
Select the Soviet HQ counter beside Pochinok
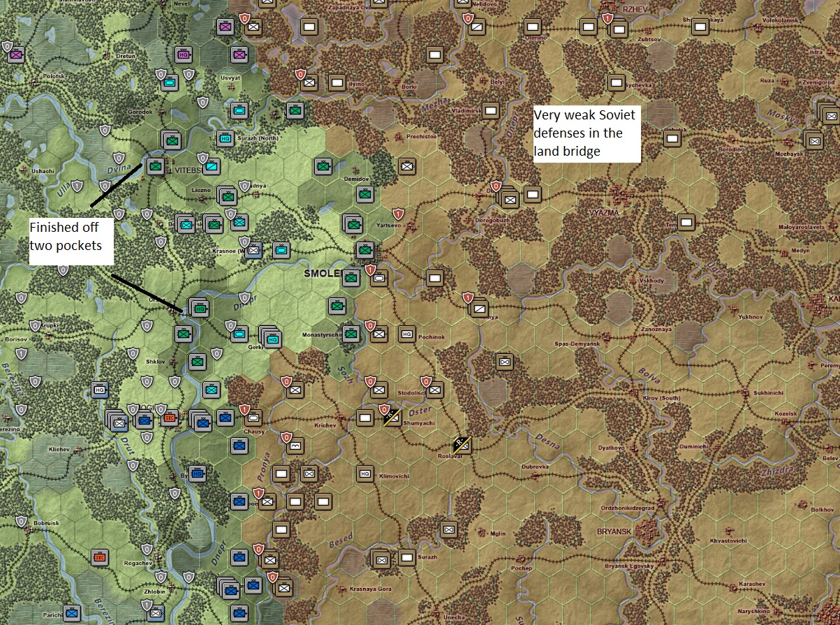click(407, 334)
